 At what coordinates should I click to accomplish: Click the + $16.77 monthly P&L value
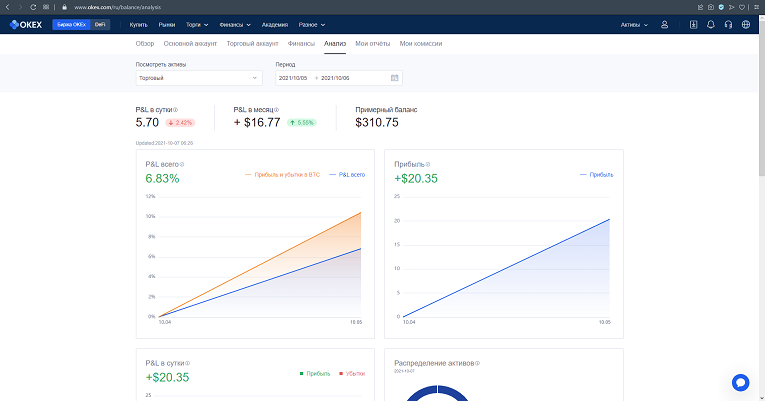(x=257, y=122)
